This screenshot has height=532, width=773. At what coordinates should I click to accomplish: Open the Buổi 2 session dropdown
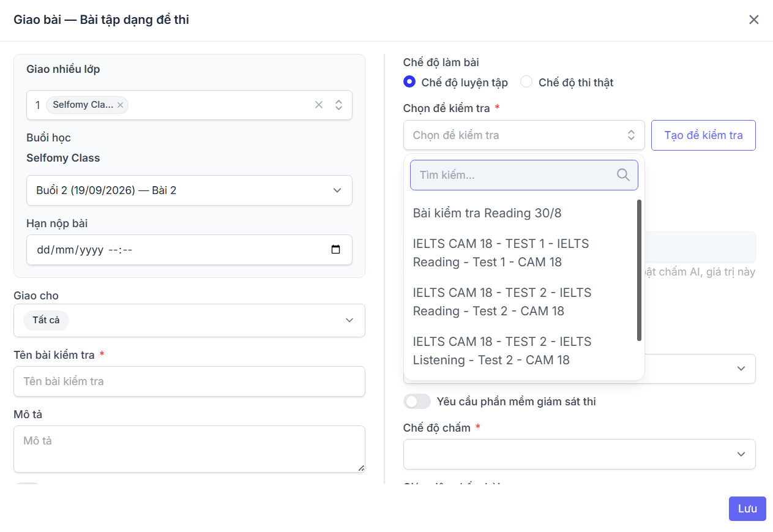click(189, 190)
